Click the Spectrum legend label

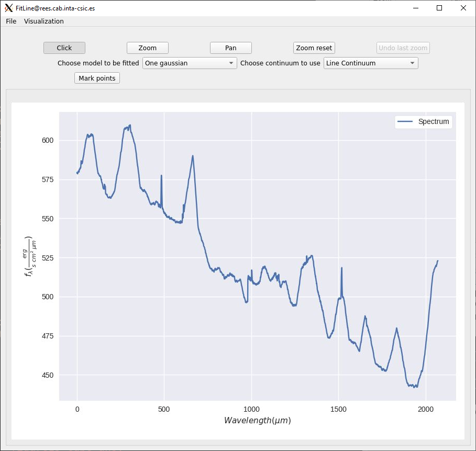point(434,121)
